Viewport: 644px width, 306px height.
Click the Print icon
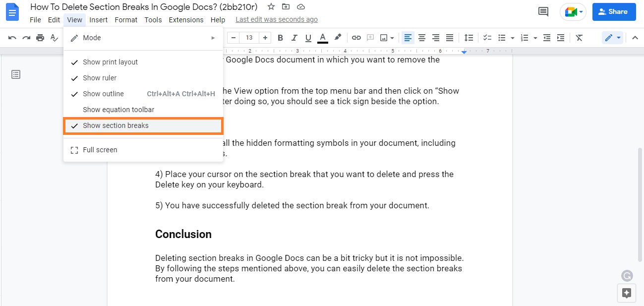40,37
